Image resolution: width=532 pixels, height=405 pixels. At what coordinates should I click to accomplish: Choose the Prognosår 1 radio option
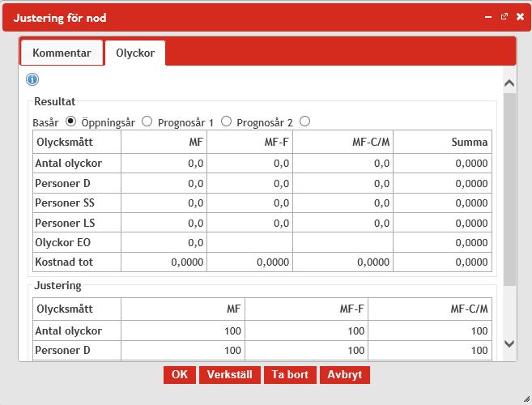pyautogui.click(x=226, y=122)
